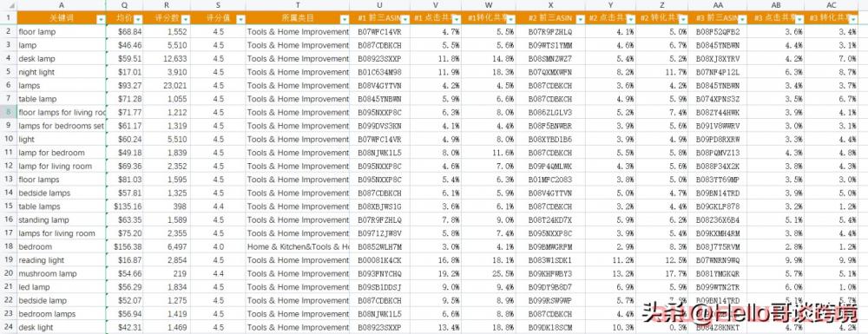Open the #1 前三ASIN filter dropdown
Image resolution: width=868 pixels, height=334 pixels.
pos(405,19)
